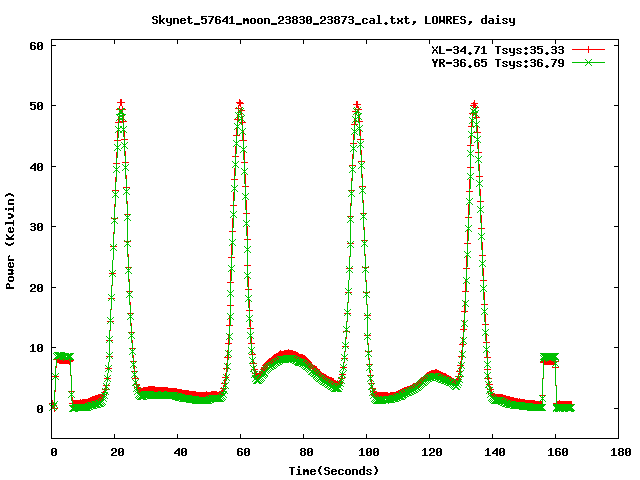Click the x-axis tick label 40
This screenshot has height=480, width=640.
click(x=180, y=452)
